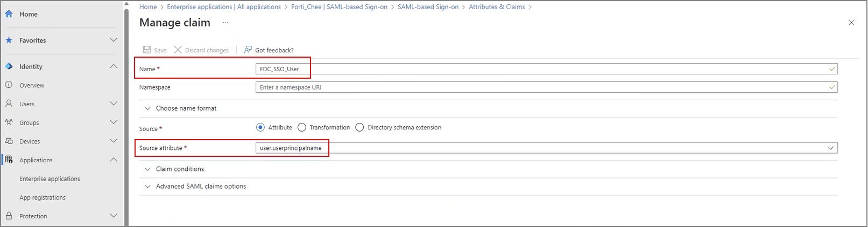Viewport: 868px width, 227px height.
Task: Click the Protection lock icon
Action: 9,216
